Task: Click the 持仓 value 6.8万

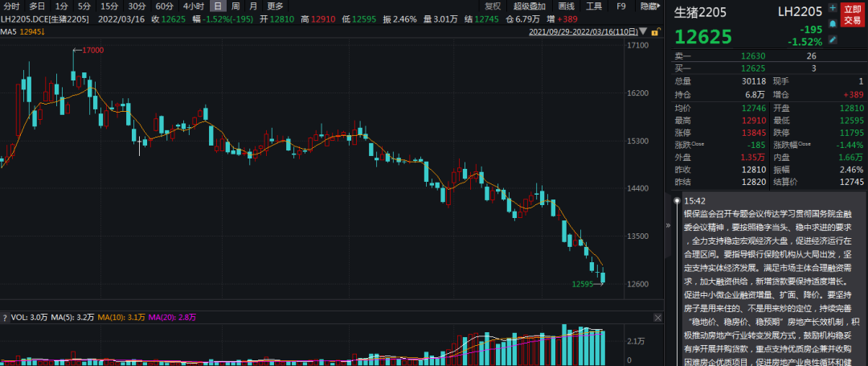Action: (x=755, y=94)
